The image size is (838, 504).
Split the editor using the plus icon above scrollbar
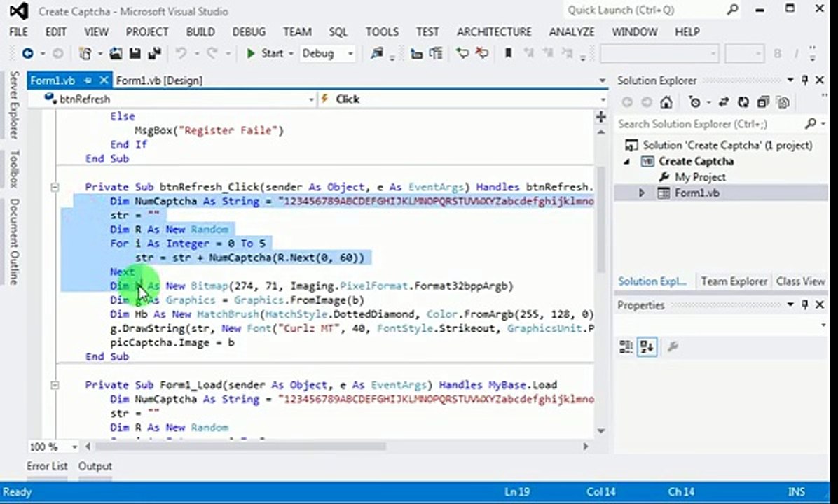coord(600,117)
